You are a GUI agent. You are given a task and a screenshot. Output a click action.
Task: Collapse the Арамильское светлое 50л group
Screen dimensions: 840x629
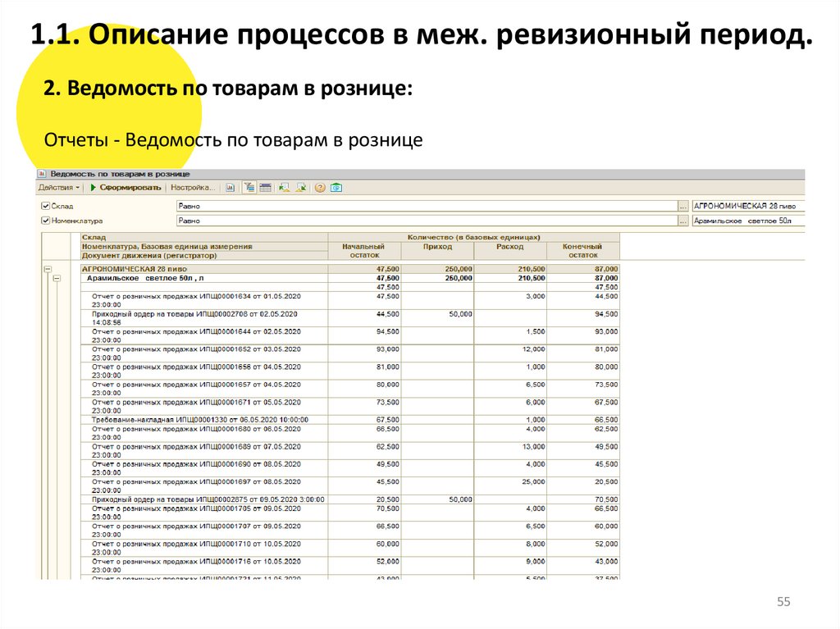point(57,278)
